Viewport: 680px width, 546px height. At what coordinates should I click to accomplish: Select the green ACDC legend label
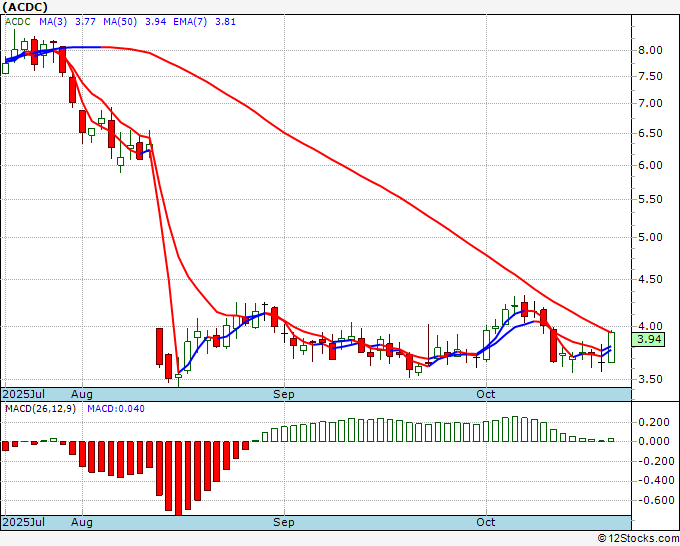[18, 22]
